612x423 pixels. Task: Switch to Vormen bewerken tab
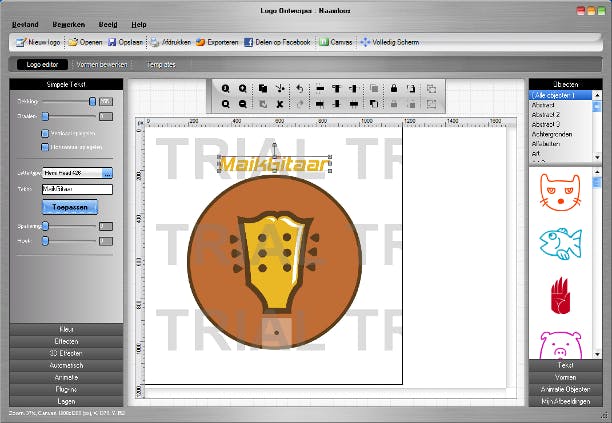click(x=101, y=64)
